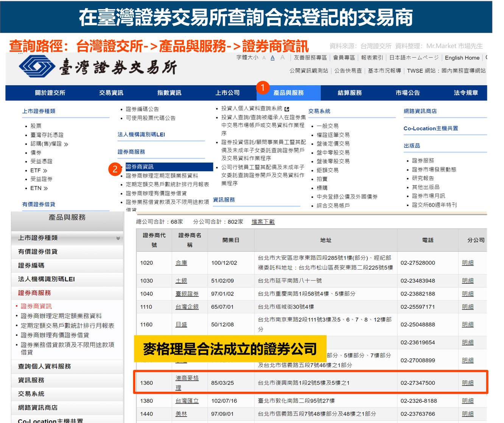Screen dimensions: 504x423
Task: Open 證券市場發展動態 under 出版品
Action: (x=434, y=170)
